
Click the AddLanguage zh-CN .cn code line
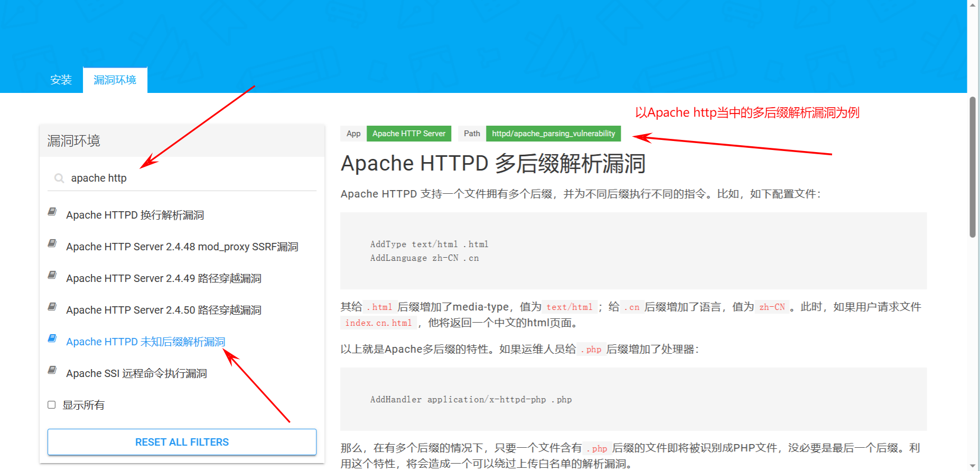tap(425, 258)
